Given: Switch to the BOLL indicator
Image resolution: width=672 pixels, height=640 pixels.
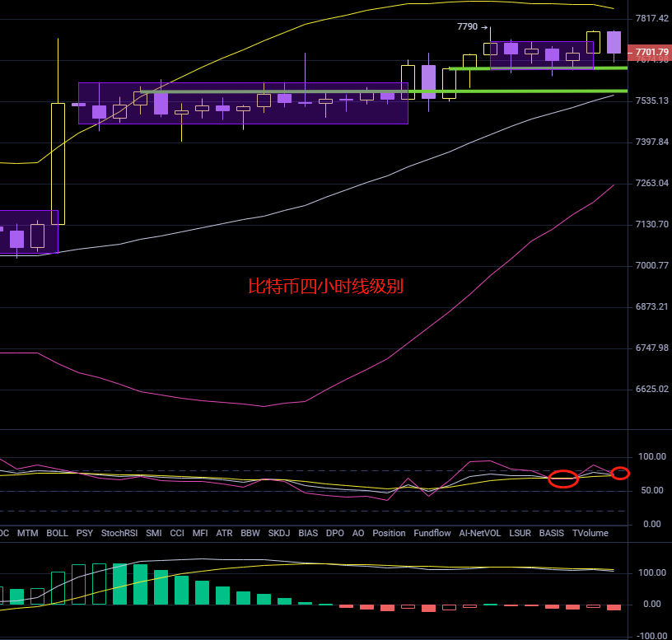Looking at the screenshot, I should coord(57,533).
